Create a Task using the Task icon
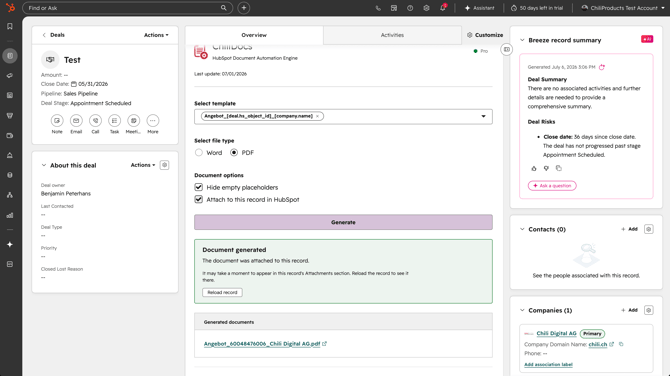The image size is (670, 376). coord(115,121)
